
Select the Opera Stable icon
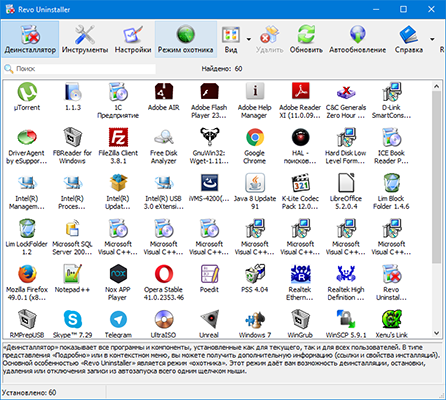(x=164, y=274)
